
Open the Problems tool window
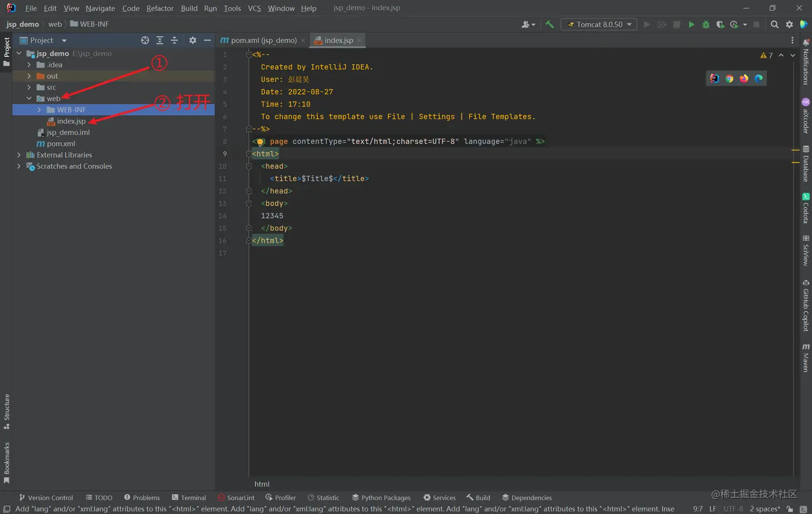[142, 497]
